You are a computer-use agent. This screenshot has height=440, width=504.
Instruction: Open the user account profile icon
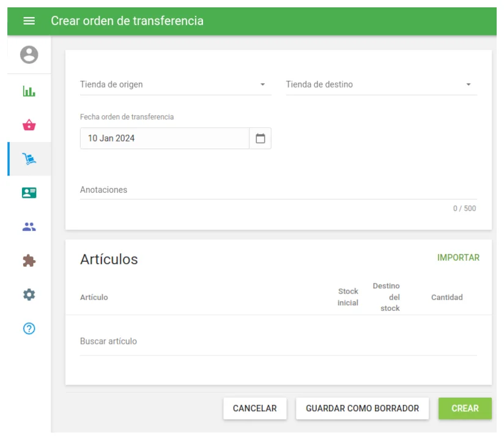coord(29,54)
